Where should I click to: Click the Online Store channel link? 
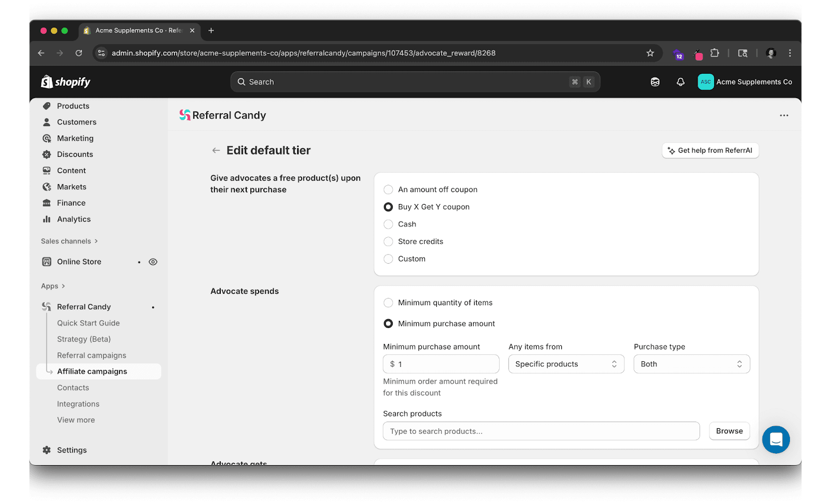pyautogui.click(x=79, y=262)
